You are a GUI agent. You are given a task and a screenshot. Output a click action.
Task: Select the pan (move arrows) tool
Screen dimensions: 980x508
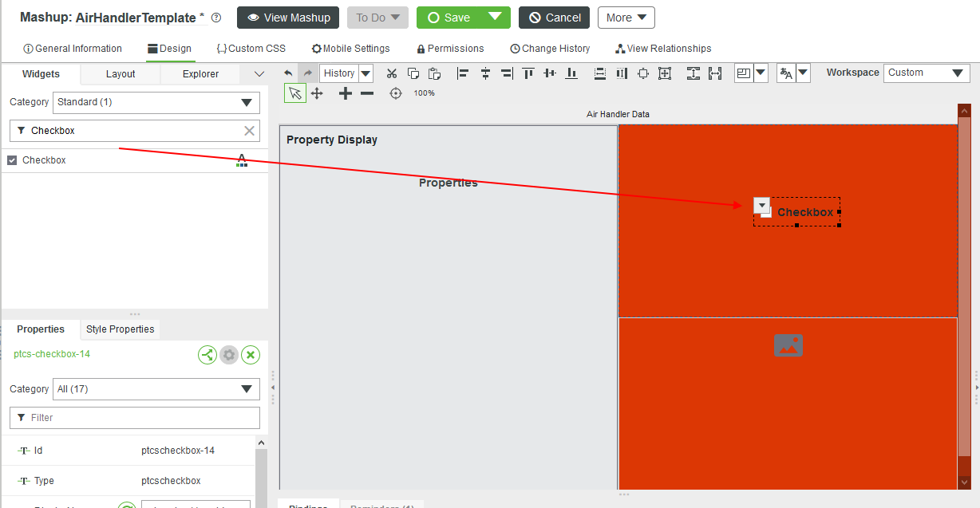click(317, 93)
